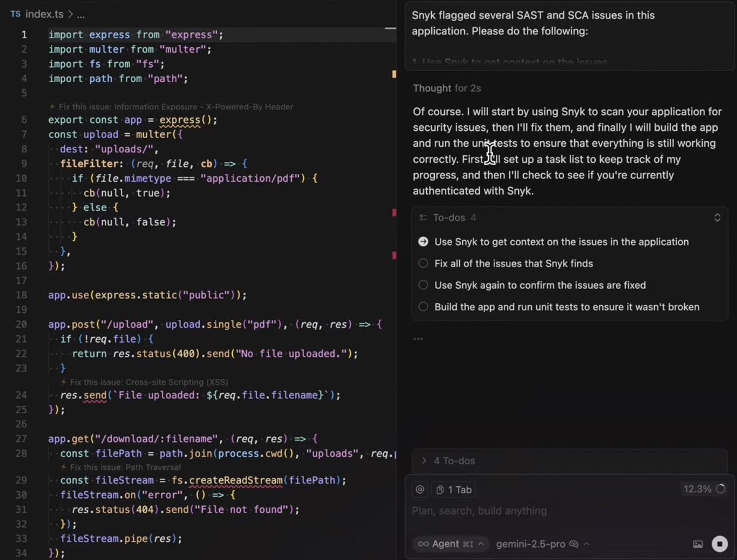Collapse the To-dos 4 panel with its chevrons
The image size is (737, 560).
(717, 217)
